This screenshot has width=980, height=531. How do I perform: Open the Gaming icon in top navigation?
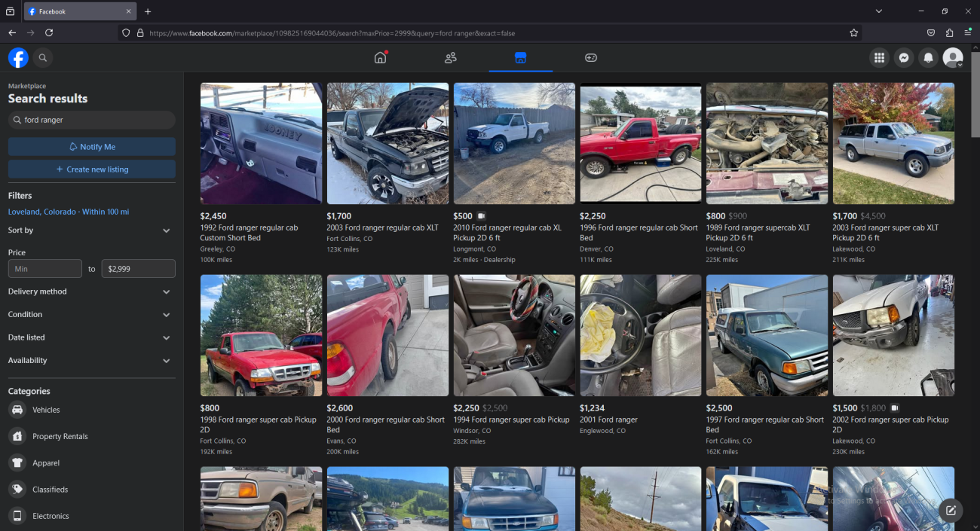tap(591, 58)
